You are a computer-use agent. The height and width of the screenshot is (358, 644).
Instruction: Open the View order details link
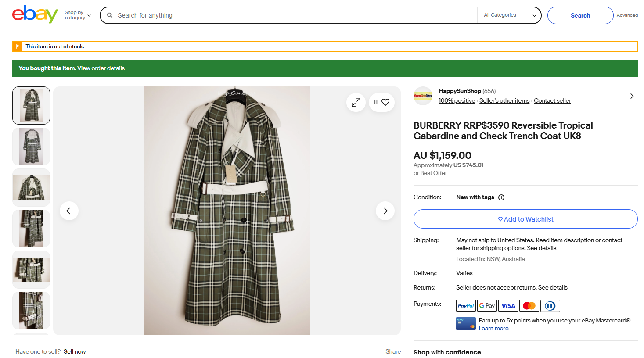pos(101,68)
